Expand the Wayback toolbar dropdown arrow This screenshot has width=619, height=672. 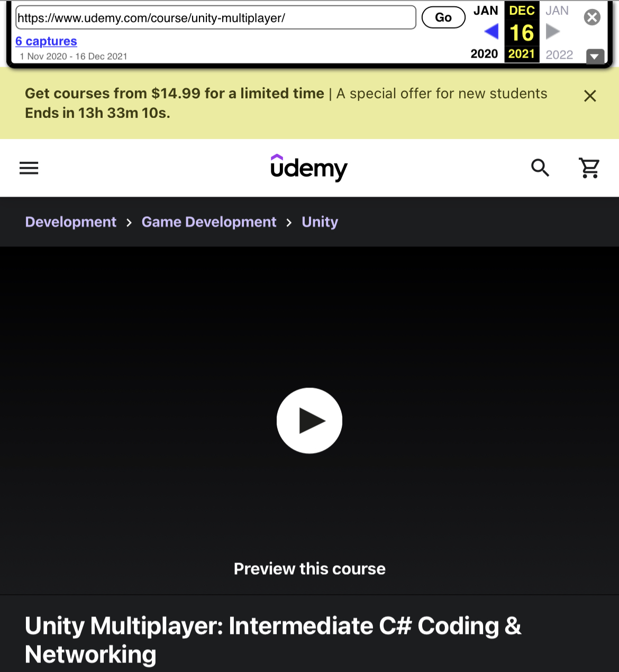595,56
